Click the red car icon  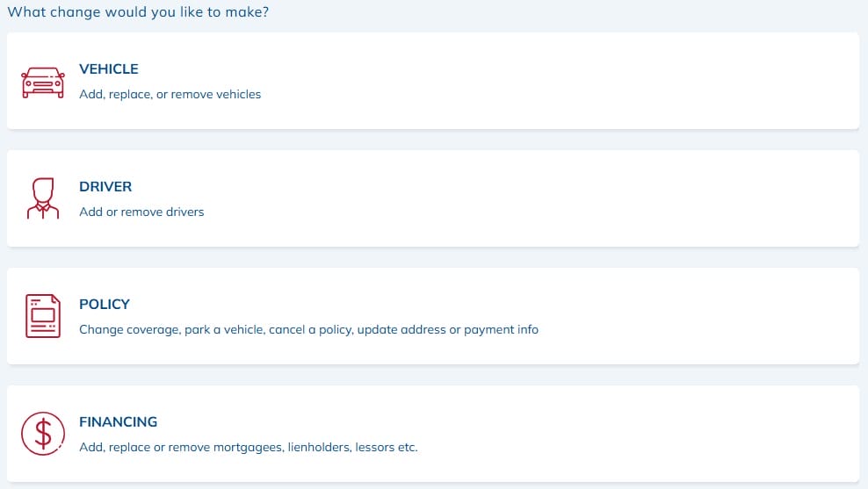pyautogui.click(x=42, y=82)
